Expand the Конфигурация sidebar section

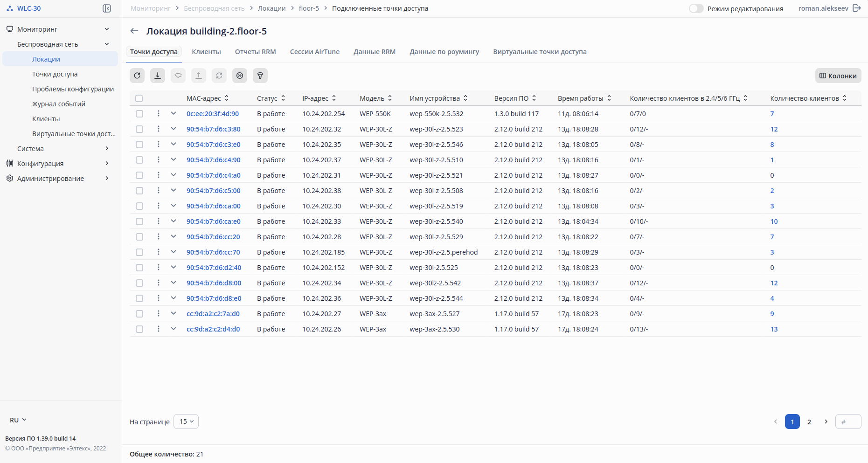pos(107,163)
